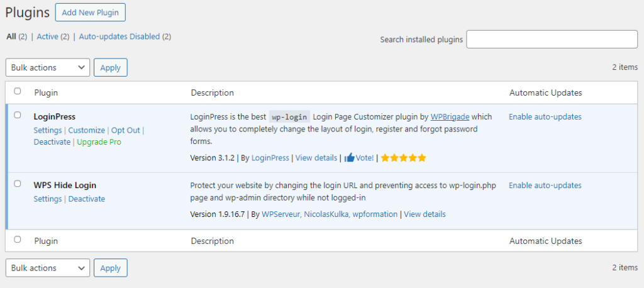Enable auto-updates for LoginPress

(545, 117)
